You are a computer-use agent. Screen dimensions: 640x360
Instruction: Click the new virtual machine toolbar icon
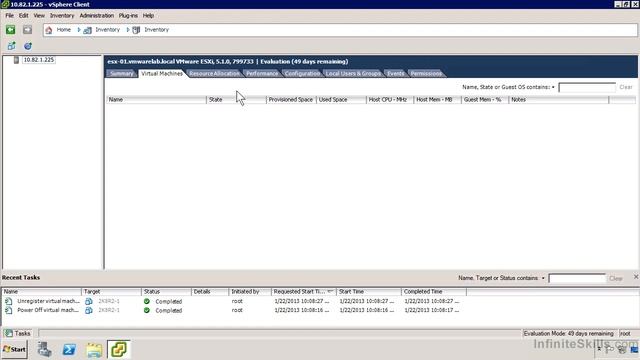pyautogui.click(x=11, y=46)
